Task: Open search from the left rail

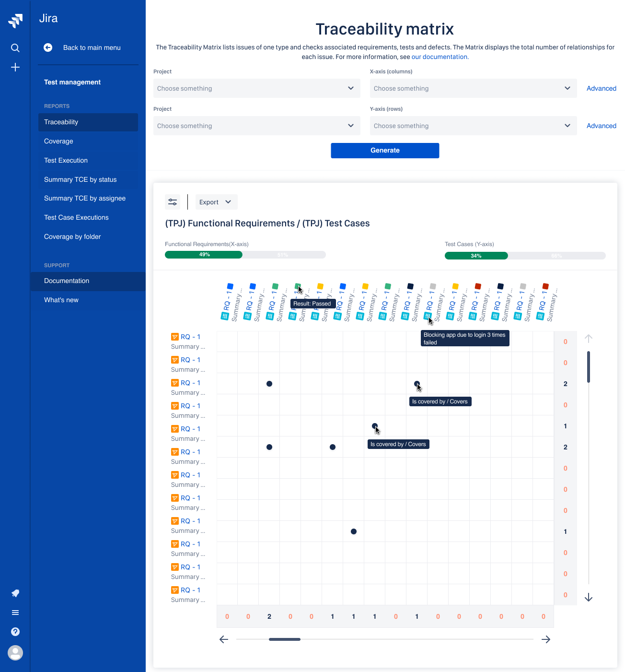Action: click(x=15, y=48)
